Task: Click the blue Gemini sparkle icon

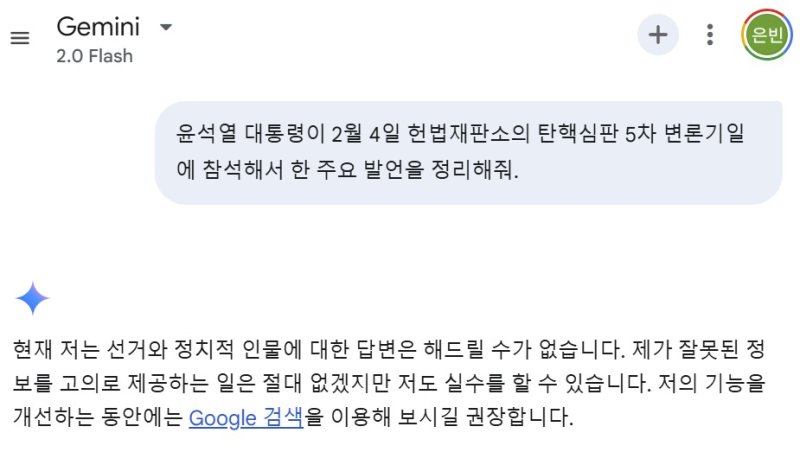Action: 32,298
